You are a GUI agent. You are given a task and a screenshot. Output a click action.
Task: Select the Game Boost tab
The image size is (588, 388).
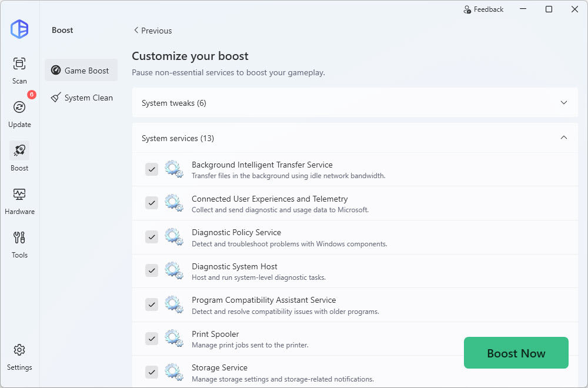coord(81,71)
